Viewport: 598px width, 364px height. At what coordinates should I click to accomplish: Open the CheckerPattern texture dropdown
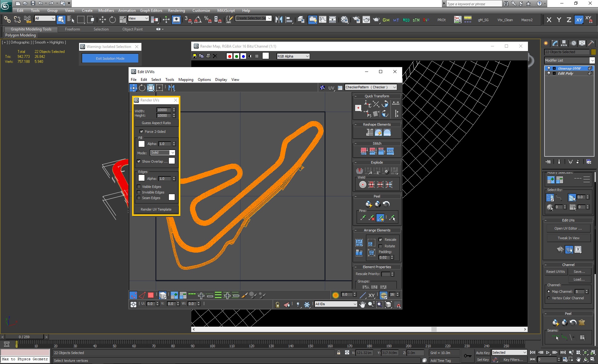pyautogui.click(x=371, y=87)
